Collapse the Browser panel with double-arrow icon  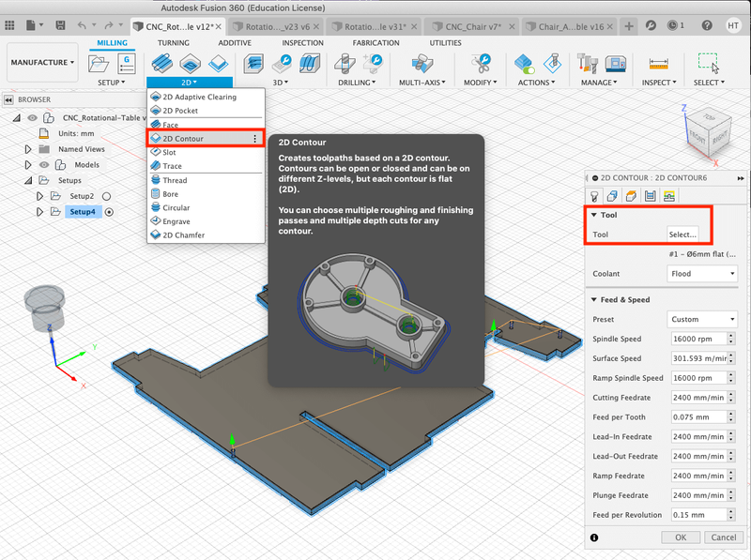pos(8,98)
